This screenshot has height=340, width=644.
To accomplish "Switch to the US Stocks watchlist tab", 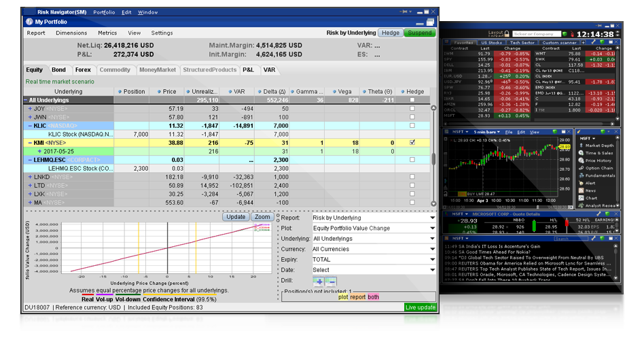I will tap(491, 42).
